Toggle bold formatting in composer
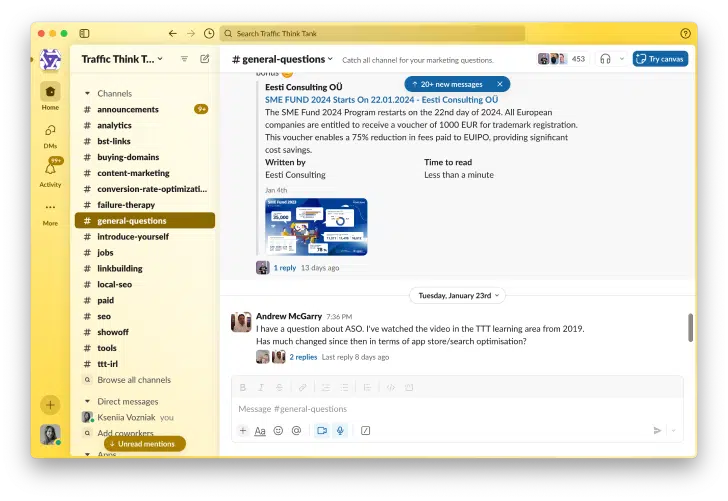This screenshot has height=501, width=728. 243,387
